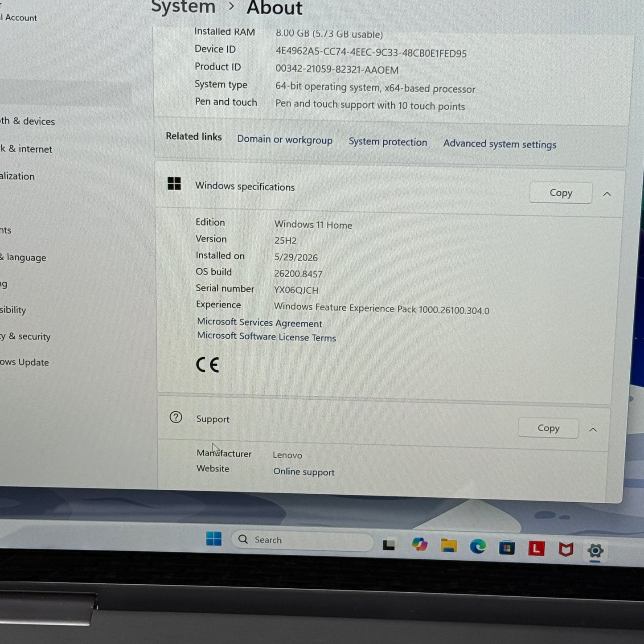Select the Installed on date 5/29/2026

(x=296, y=257)
